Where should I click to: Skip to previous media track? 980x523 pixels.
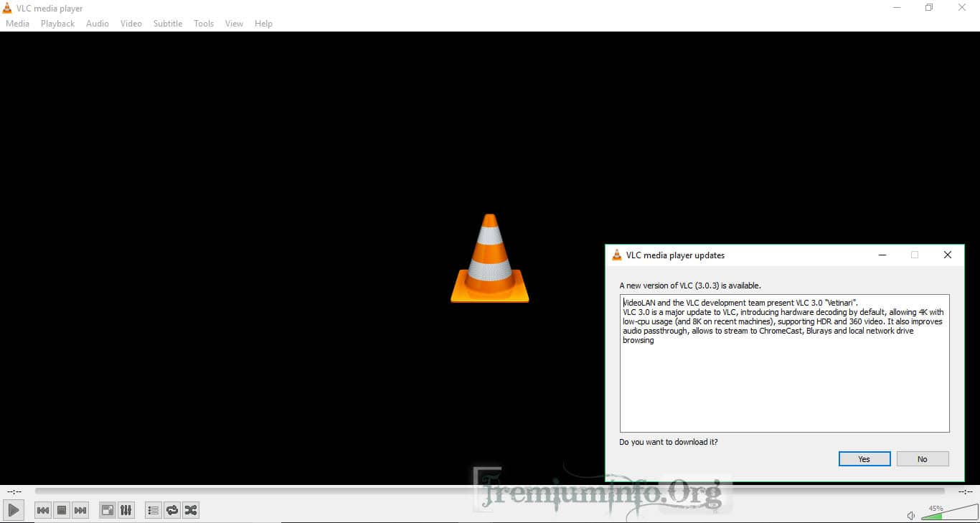coord(43,510)
